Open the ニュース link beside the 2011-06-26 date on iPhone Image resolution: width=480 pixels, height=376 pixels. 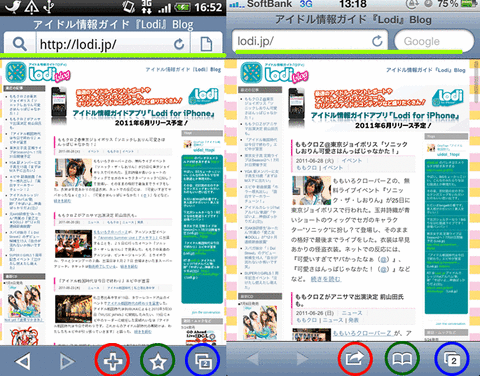pos(352,313)
